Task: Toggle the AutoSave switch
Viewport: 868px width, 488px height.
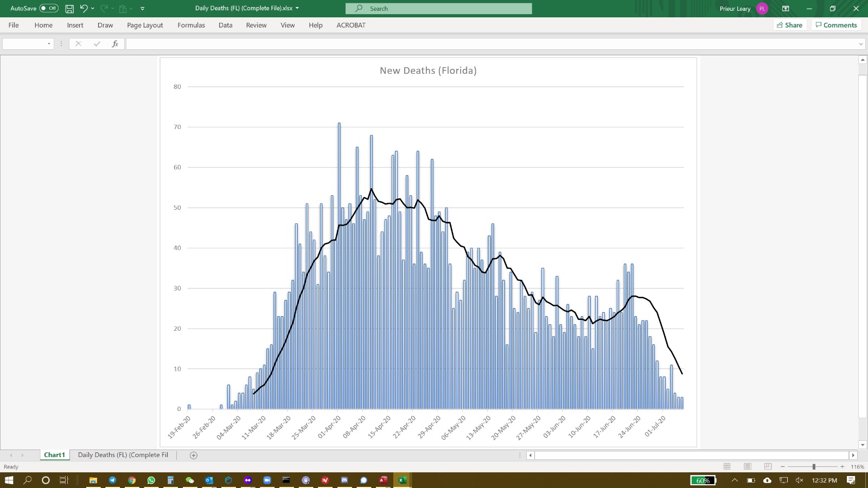Action: [x=49, y=9]
